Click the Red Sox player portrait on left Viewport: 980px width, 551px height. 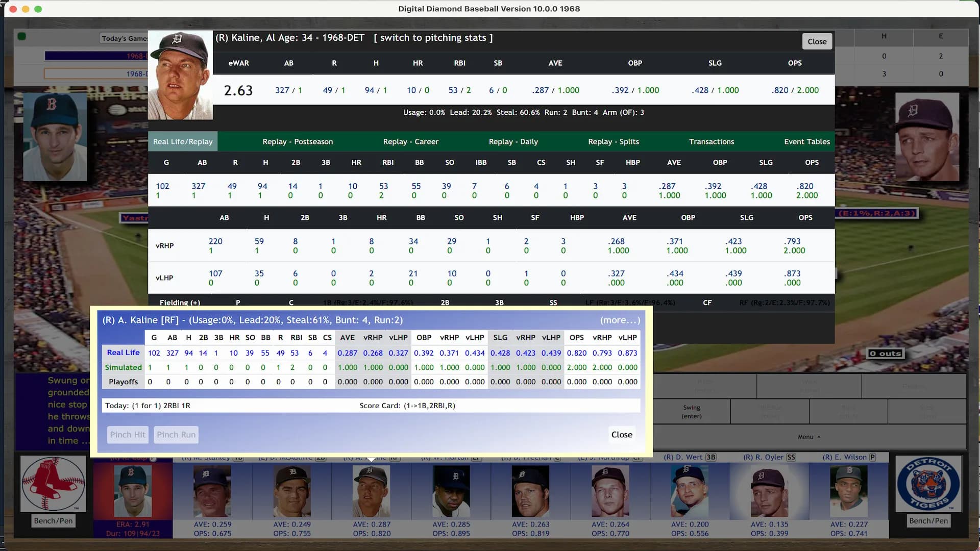pos(55,137)
